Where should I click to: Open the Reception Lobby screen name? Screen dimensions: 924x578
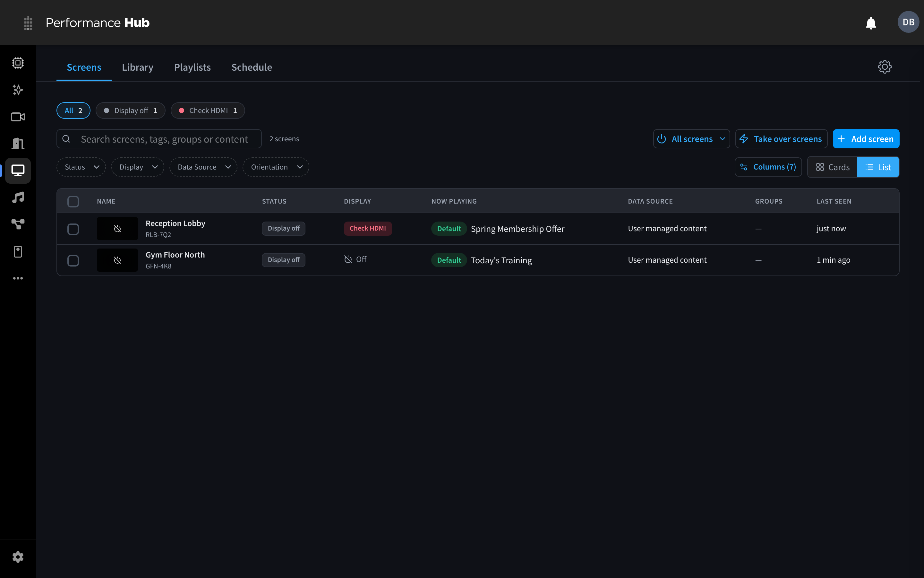coord(175,223)
